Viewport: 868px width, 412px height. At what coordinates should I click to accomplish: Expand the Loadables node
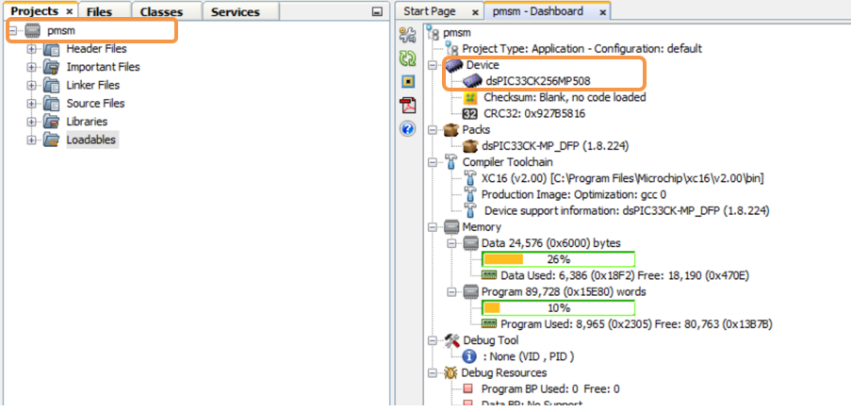pos(31,140)
